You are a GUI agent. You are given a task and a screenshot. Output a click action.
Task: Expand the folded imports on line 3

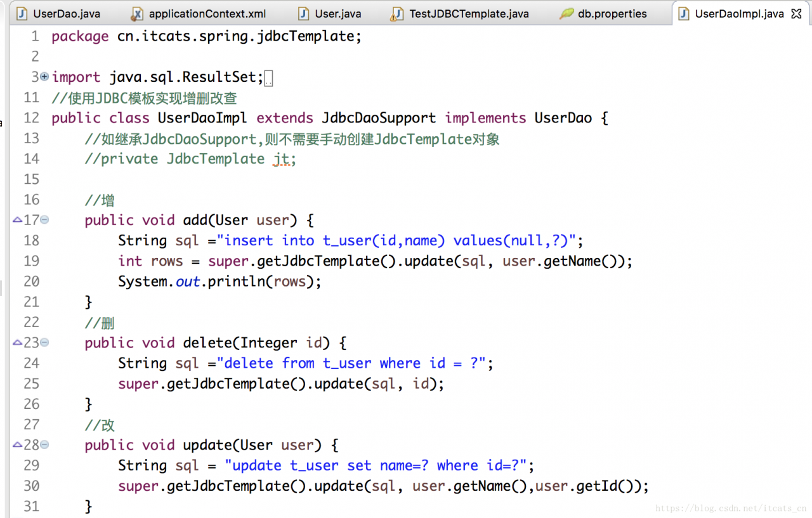44,77
